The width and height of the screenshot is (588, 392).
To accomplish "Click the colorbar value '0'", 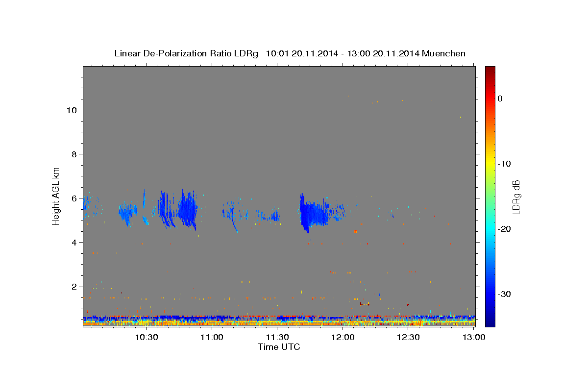I will [500, 98].
